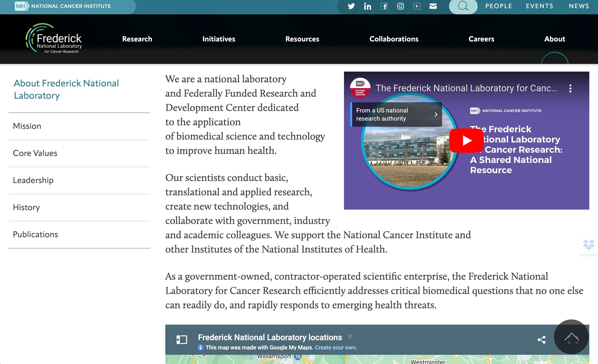The height and width of the screenshot is (364, 598).
Task: Click the map info icon
Action: coord(201,347)
